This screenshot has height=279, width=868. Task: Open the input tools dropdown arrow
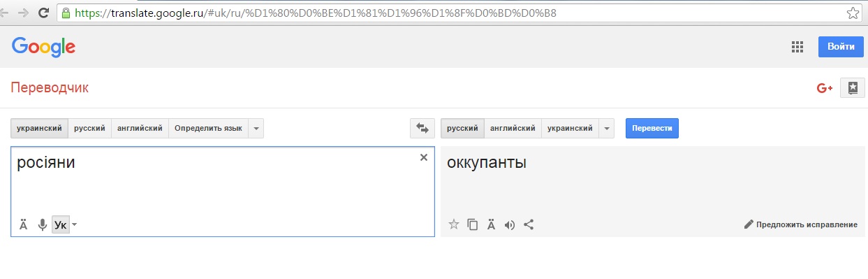click(75, 224)
